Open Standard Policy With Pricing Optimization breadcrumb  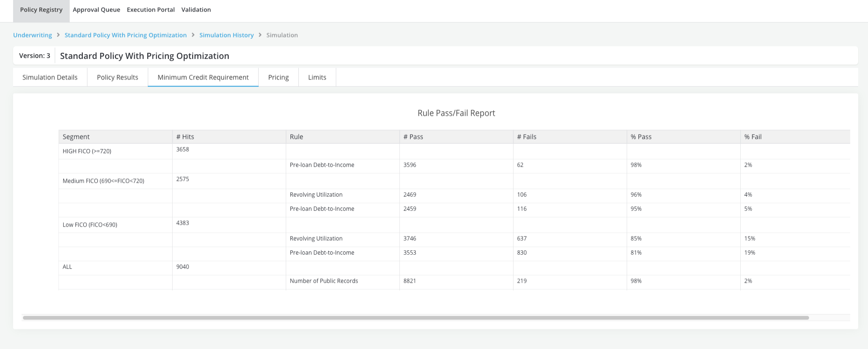pos(125,35)
